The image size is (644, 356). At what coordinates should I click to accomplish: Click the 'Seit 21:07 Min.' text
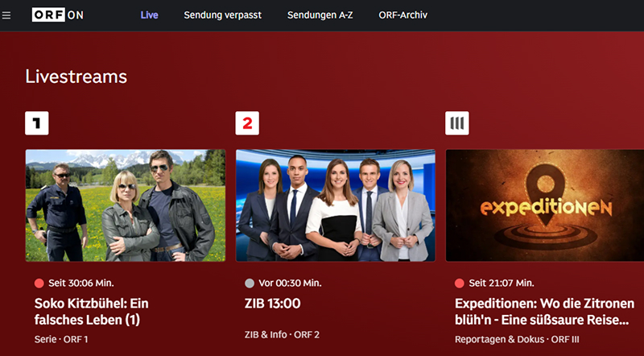[502, 284]
